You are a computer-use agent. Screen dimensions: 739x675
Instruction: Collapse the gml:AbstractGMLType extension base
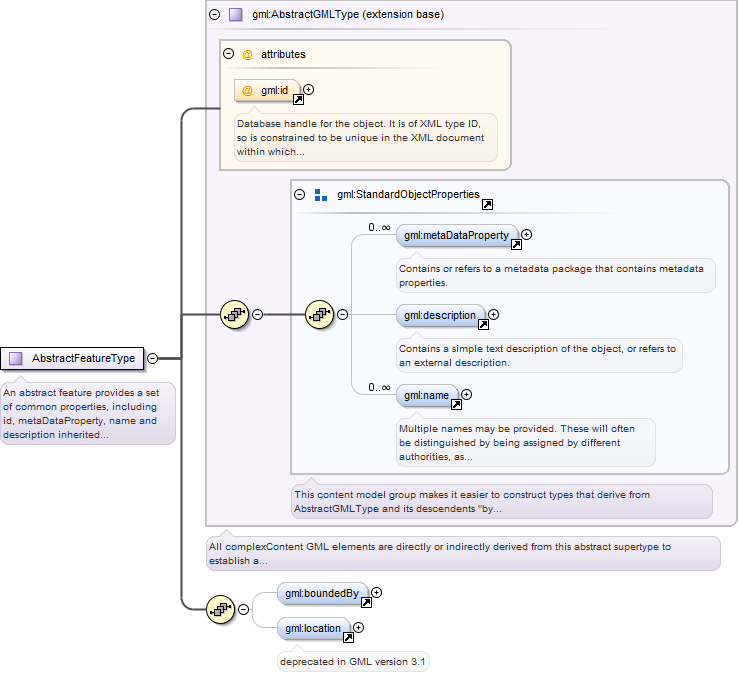214,15
